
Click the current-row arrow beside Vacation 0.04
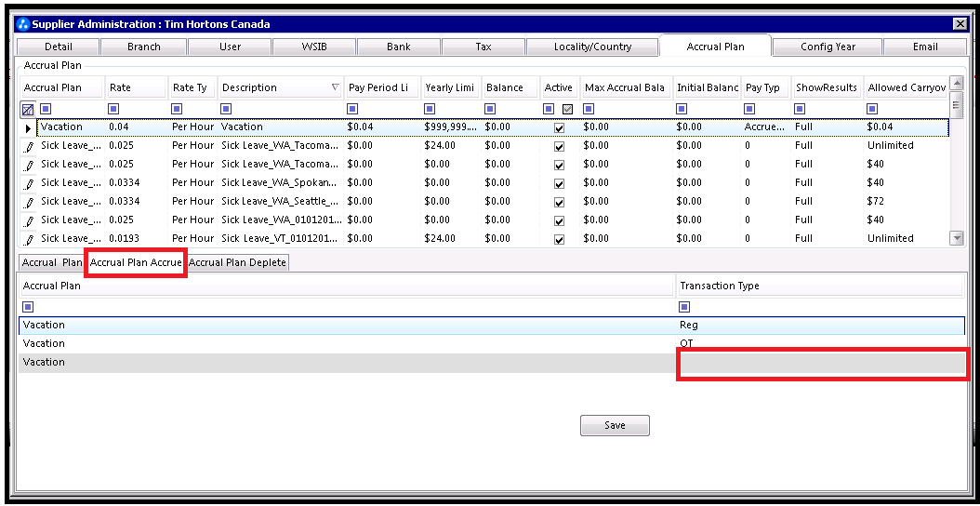[x=28, y=127]
